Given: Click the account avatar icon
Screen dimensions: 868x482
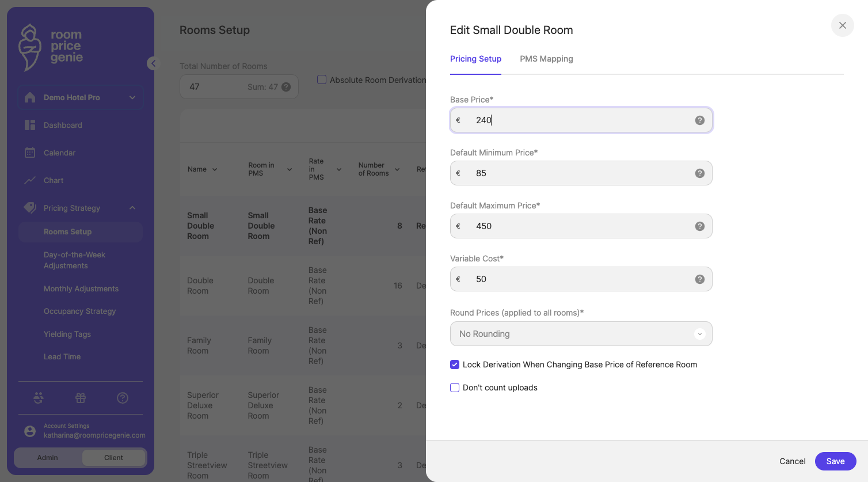Looking at the screenshot, I should tap(30, 431).
